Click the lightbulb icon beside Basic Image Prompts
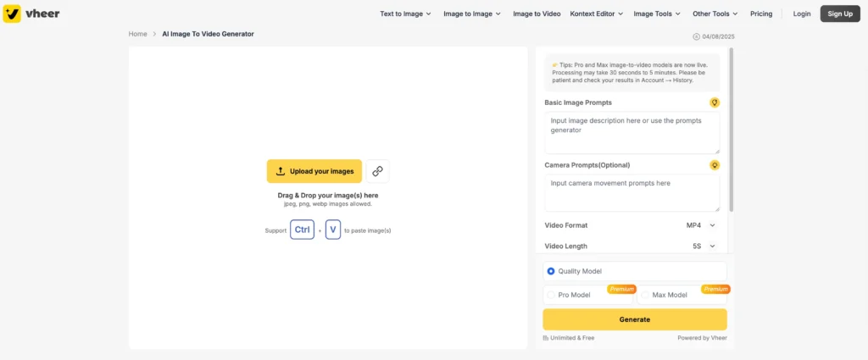Viewport: 868px width, 360px height. 715,102
